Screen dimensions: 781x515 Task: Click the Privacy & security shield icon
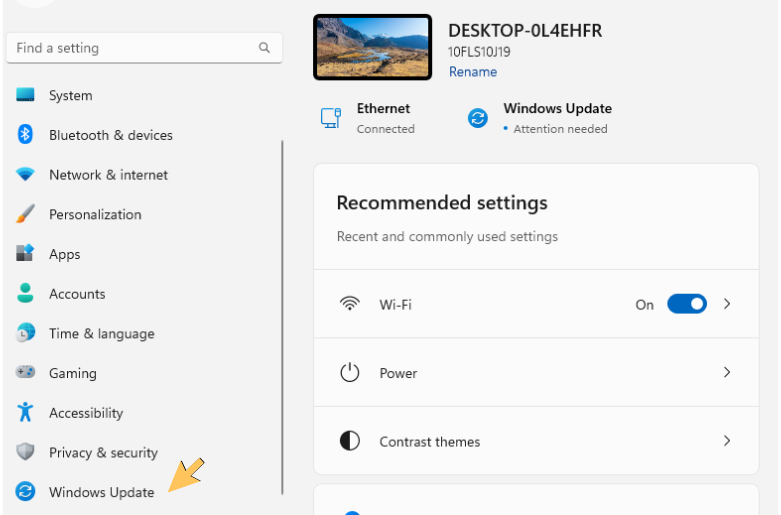point(25,452)
